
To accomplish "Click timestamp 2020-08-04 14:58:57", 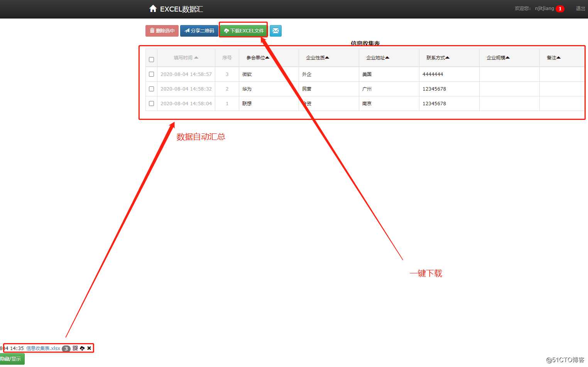I will [x=186, y=74].
